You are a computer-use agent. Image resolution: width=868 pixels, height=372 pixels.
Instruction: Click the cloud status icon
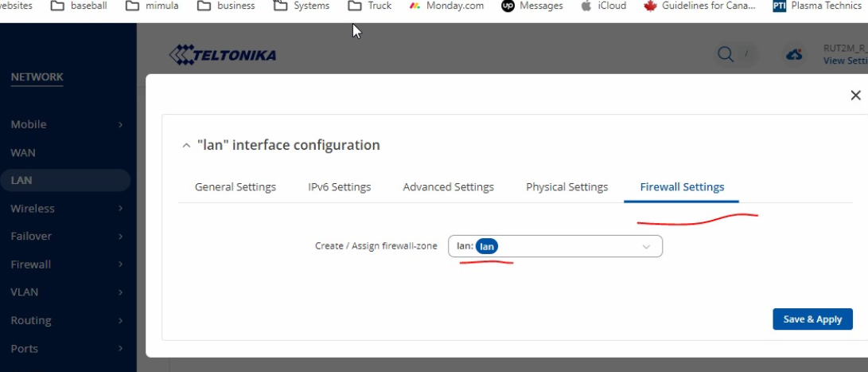(x=794, y=54)
